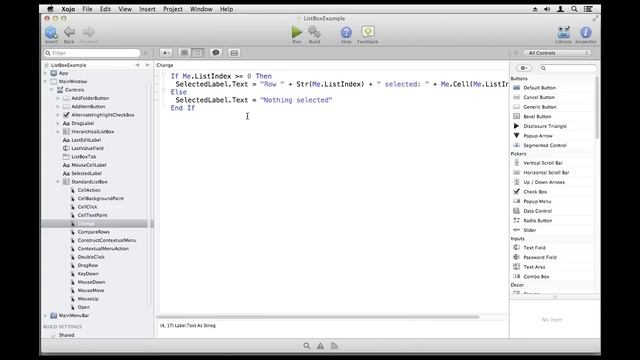Click the feed icon in the bottom bar
Screen dimensions: 640x360
[334, 346]
